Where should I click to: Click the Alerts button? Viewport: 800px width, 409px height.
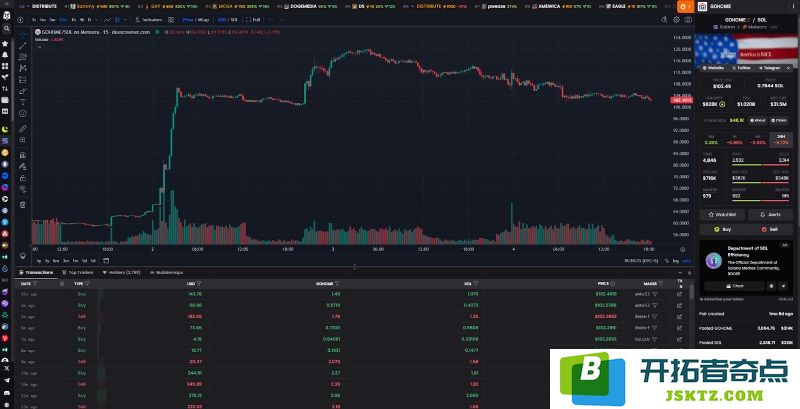point(770,215)
